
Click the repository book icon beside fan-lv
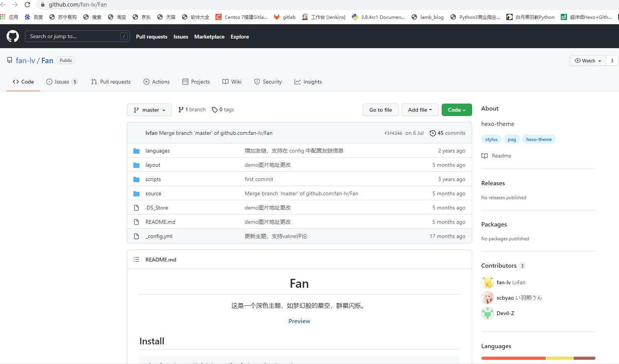coord(10,60)
